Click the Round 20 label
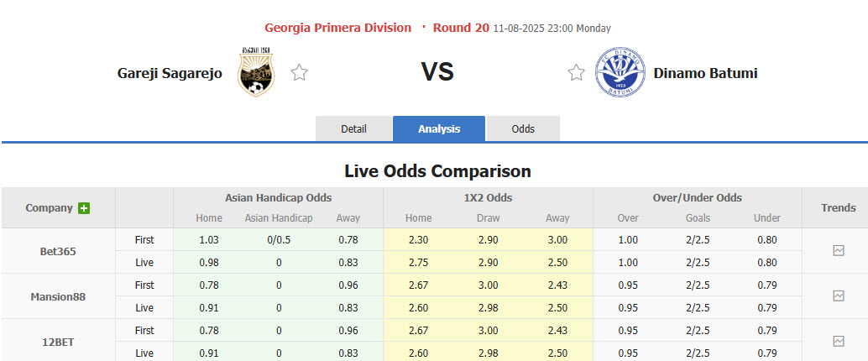Image resolution: width=868 pixels, height=361 pixels. [461, 28]
